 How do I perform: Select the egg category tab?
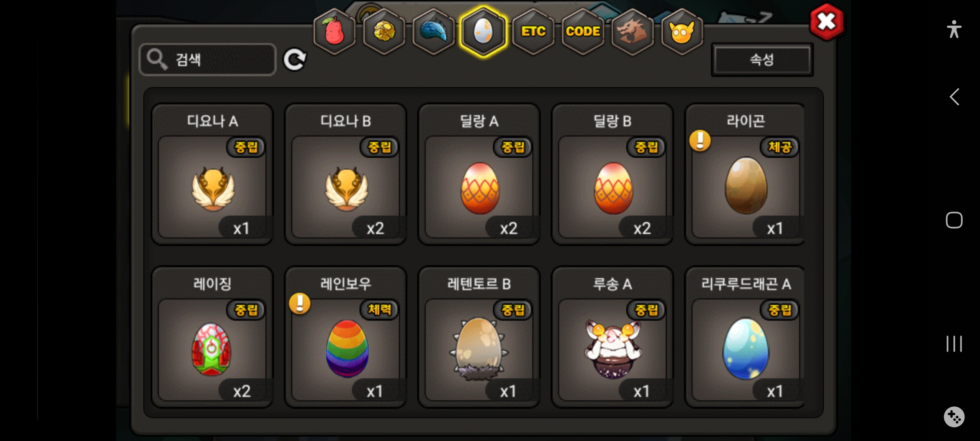(483, 31)
